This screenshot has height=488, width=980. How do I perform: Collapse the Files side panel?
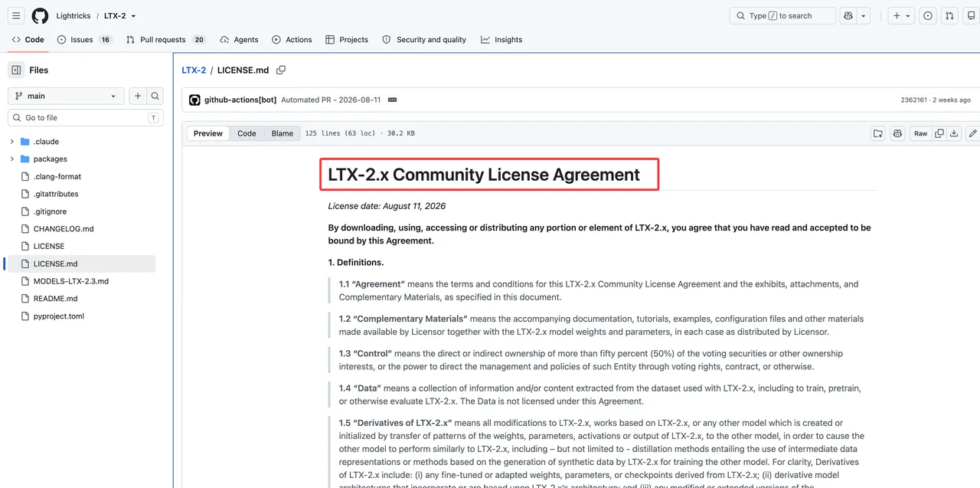16,70
